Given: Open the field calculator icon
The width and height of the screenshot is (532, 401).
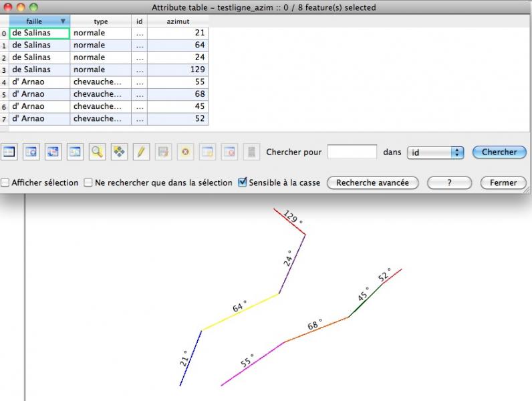Looking at the screenshot, I should click(251, 152).
